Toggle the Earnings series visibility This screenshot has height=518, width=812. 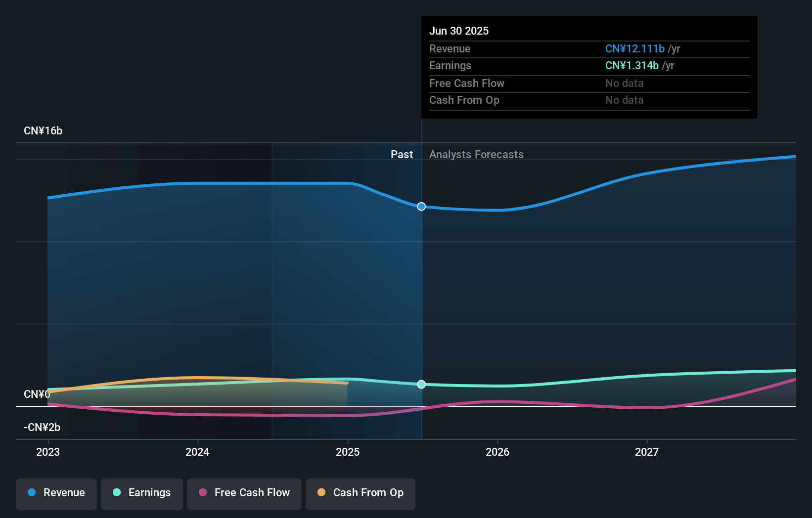tap(141, 494)
